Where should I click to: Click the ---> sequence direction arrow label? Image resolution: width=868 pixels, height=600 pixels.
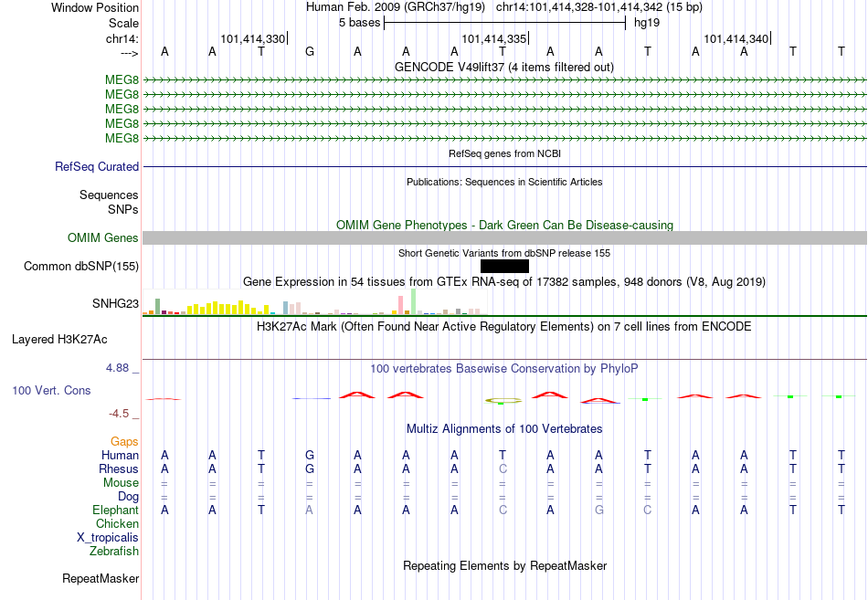129,53
